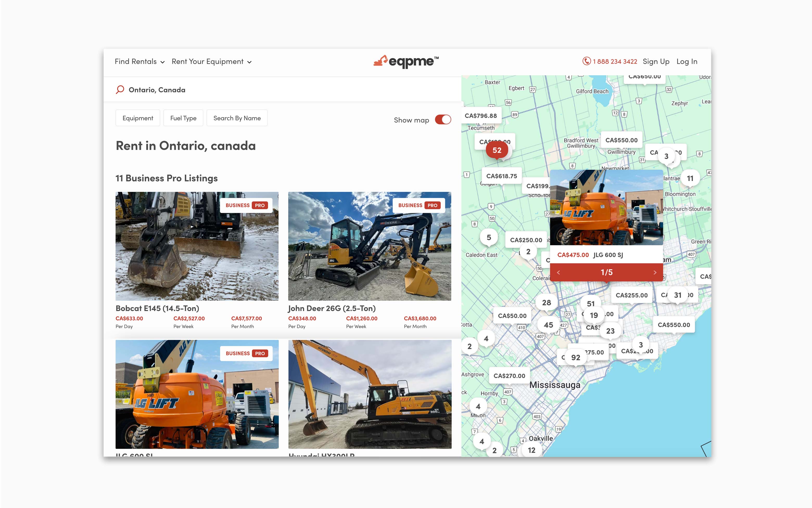Open the Search By Name filter
Viewport: 812px width, 508px height.
(x=237, y=118)
